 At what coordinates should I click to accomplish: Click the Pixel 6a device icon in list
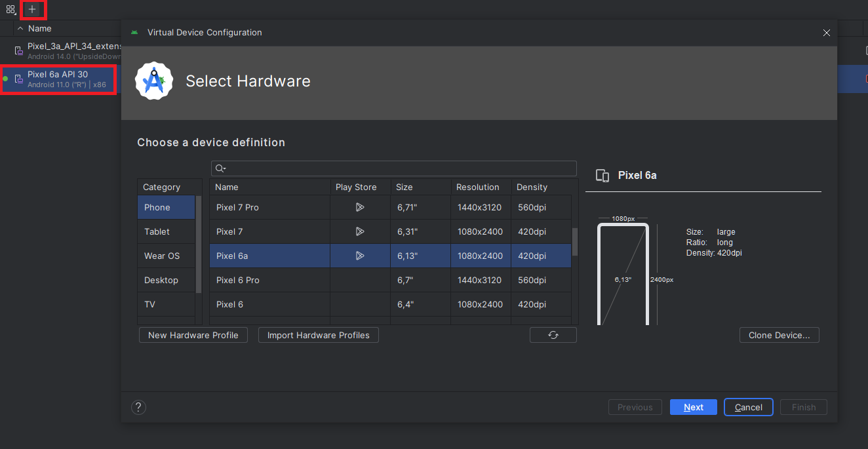point(19,79)
